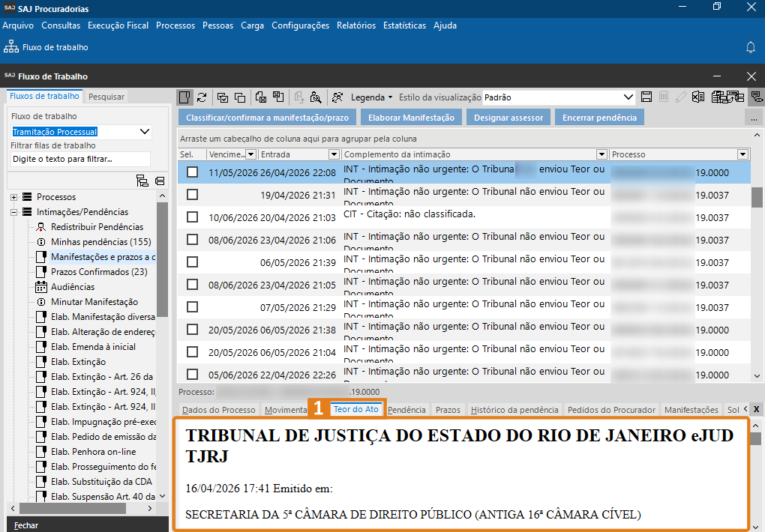This screenshot has height=532, width=765.
Task: Click the detail-panel toggle icon left of refresh
Action: click(185, 97)
